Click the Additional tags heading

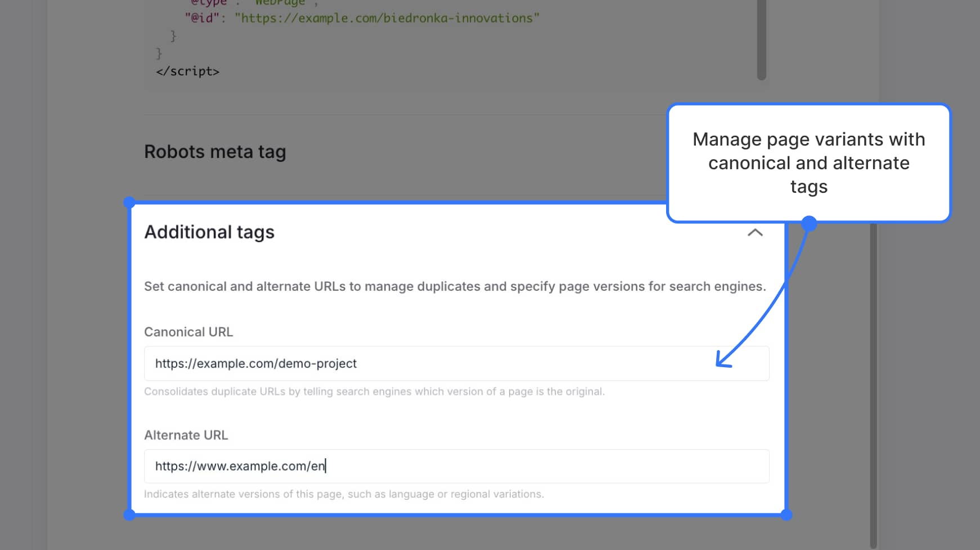209,232
